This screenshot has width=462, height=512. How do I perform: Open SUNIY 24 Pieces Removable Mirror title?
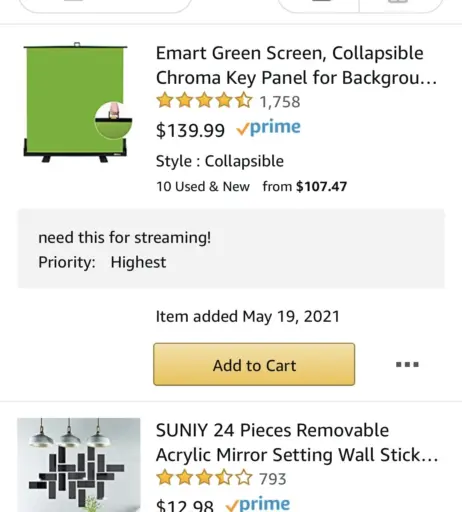tap(297, 442)
